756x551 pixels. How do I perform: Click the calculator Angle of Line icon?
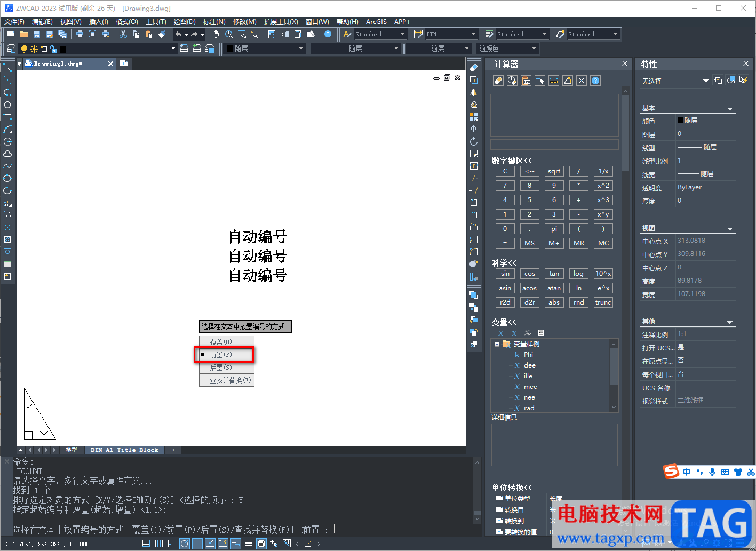568,81
